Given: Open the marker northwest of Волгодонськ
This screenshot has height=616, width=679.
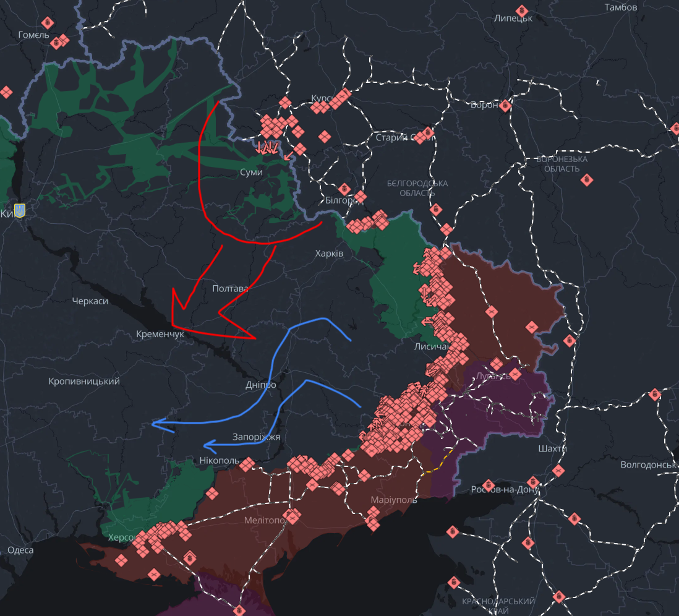Looking at the screenshot, I should click(x=655, y=395).
